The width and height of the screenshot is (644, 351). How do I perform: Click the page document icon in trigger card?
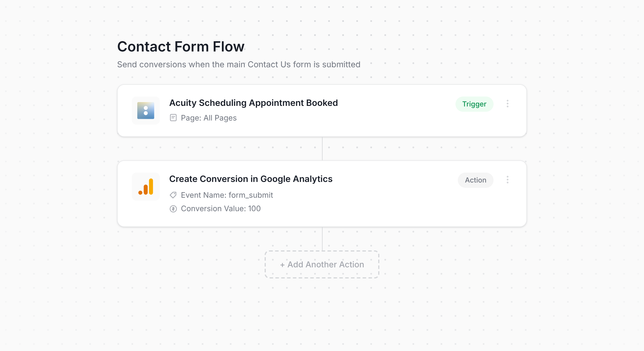[173, 118]
